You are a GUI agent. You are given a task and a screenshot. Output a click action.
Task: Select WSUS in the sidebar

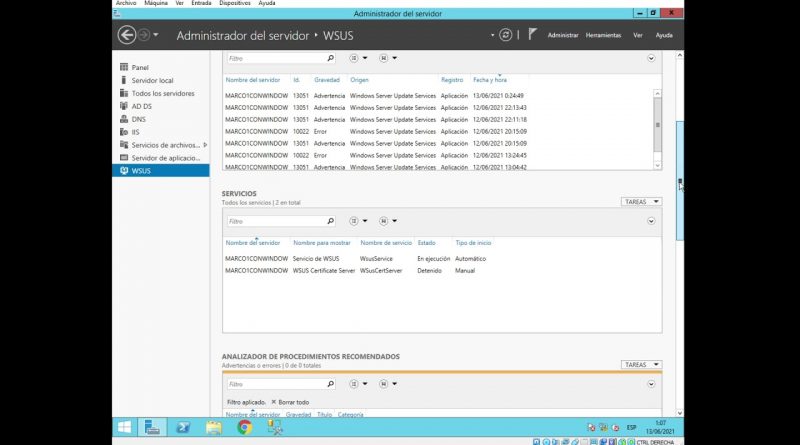161,171
